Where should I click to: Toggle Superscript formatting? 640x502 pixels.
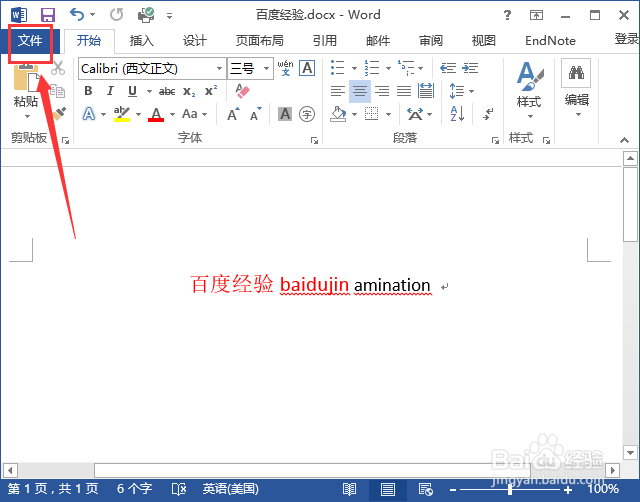point(211,91)
